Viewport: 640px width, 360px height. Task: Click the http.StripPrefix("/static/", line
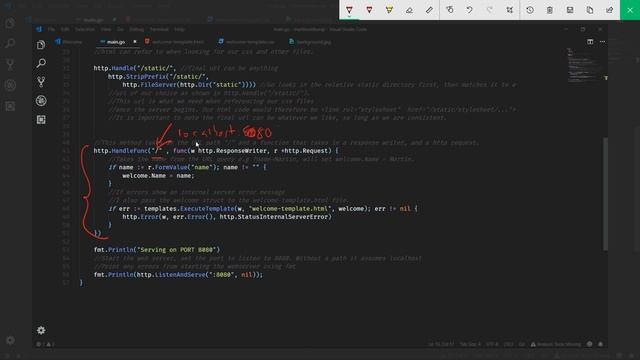point(158,76)
